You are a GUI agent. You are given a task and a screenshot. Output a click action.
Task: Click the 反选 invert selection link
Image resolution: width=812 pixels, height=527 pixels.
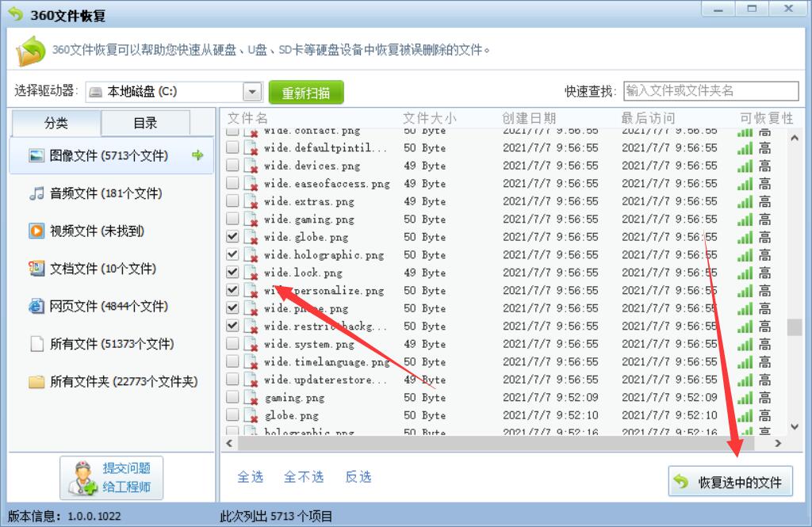(358, 477)
